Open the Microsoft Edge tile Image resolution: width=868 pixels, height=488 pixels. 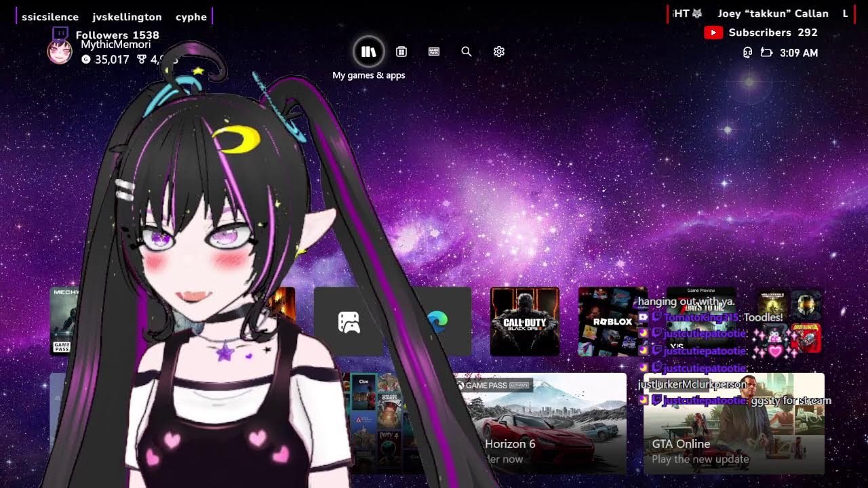click(438, 321)
